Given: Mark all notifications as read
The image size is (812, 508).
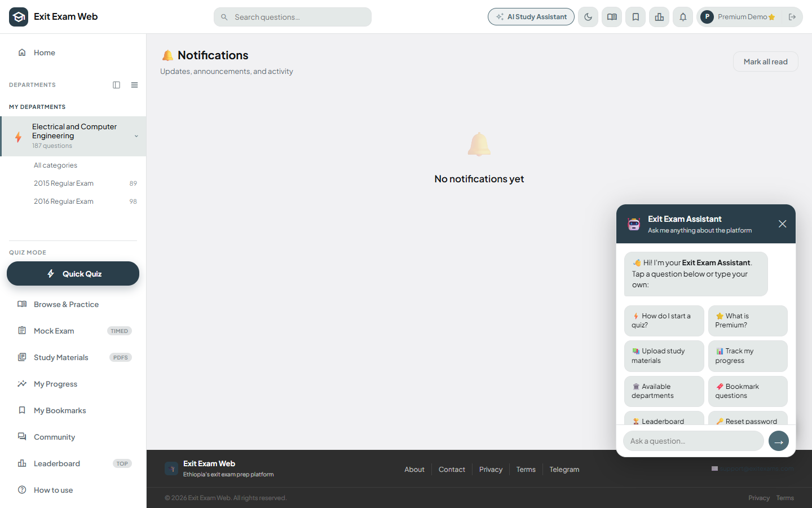Looking at the screenshot, I should coord(765,62).
